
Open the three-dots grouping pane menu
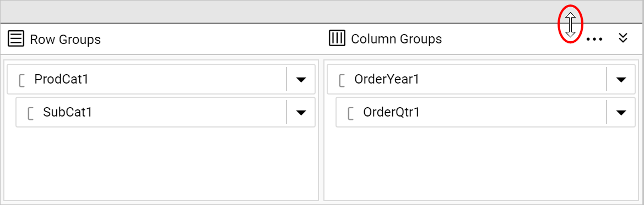tap(594, 40)
